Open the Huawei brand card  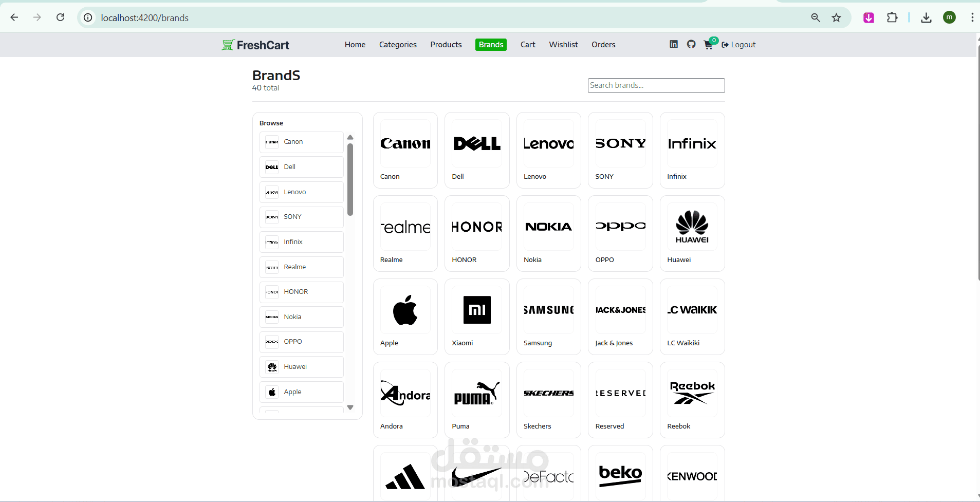692,234
